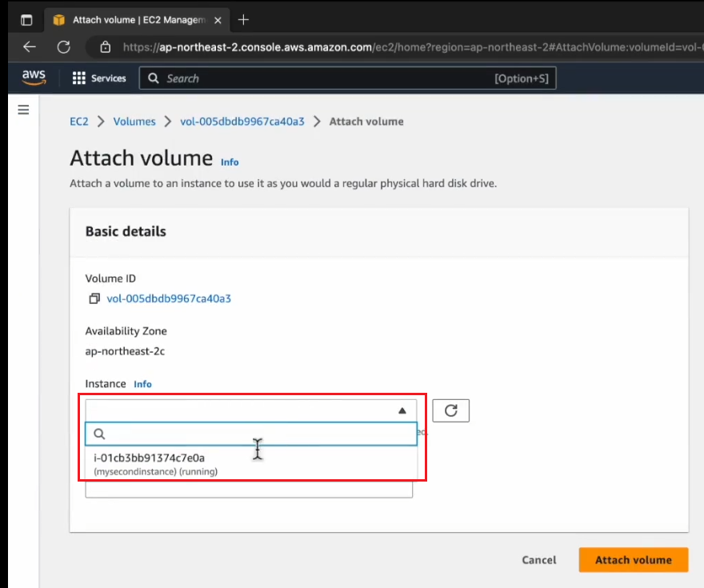Image resolution: width=704 pixels, height=588 pixels.
Task: Select the Attach volume EC2 Management browser tab
Action: pos(137,20)
